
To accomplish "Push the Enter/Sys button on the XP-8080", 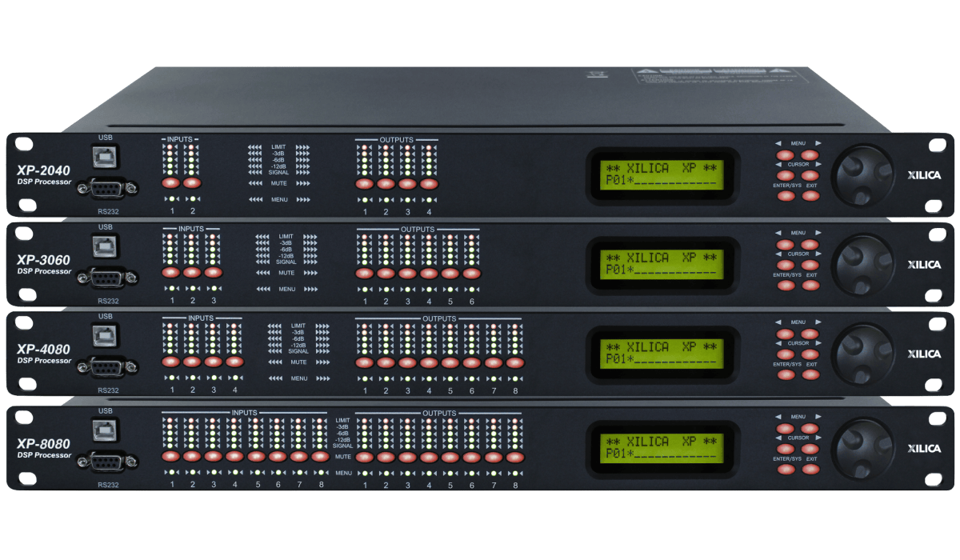I will click(786, 470).
